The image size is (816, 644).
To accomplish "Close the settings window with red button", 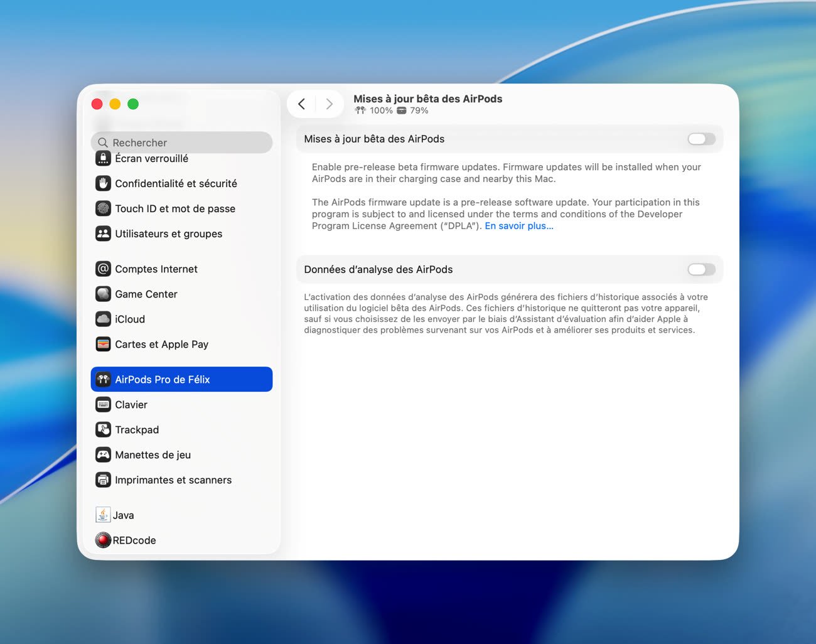I will [x=97, y=104].
